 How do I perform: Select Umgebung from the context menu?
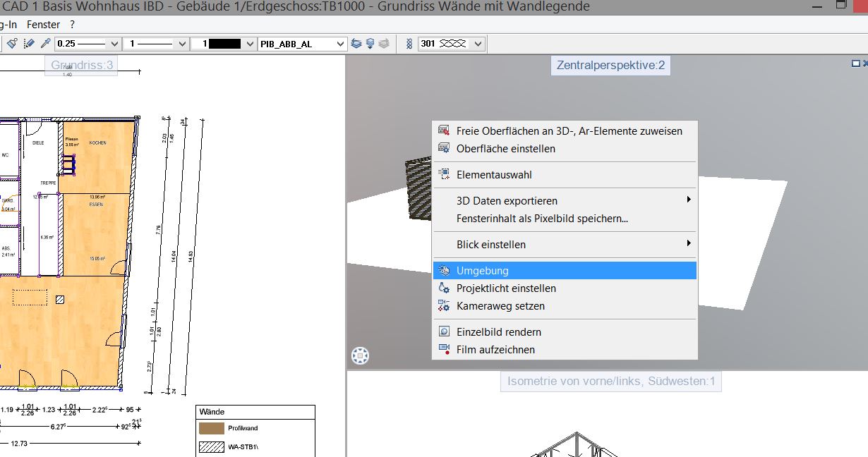483,270
